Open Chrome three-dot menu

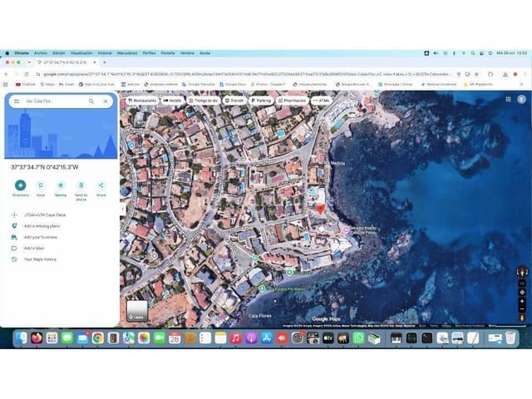click(x=525, y=74)
